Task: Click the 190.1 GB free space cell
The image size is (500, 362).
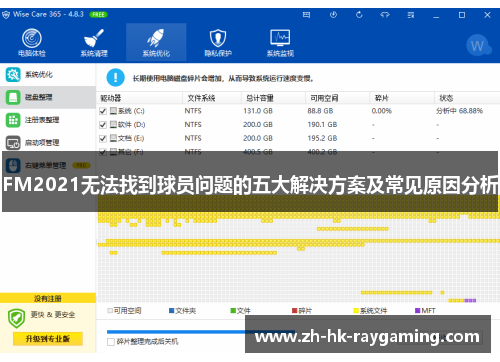Action: [x=322, y=125]
